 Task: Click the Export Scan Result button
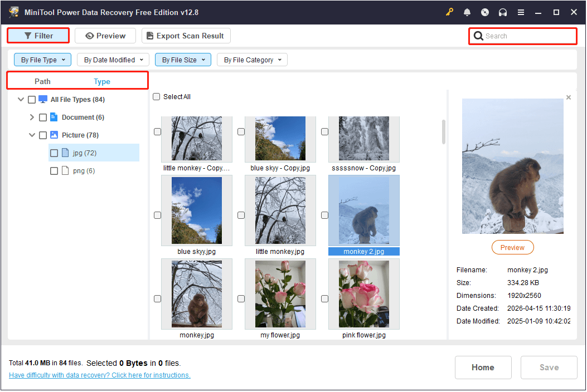[186, 36]
